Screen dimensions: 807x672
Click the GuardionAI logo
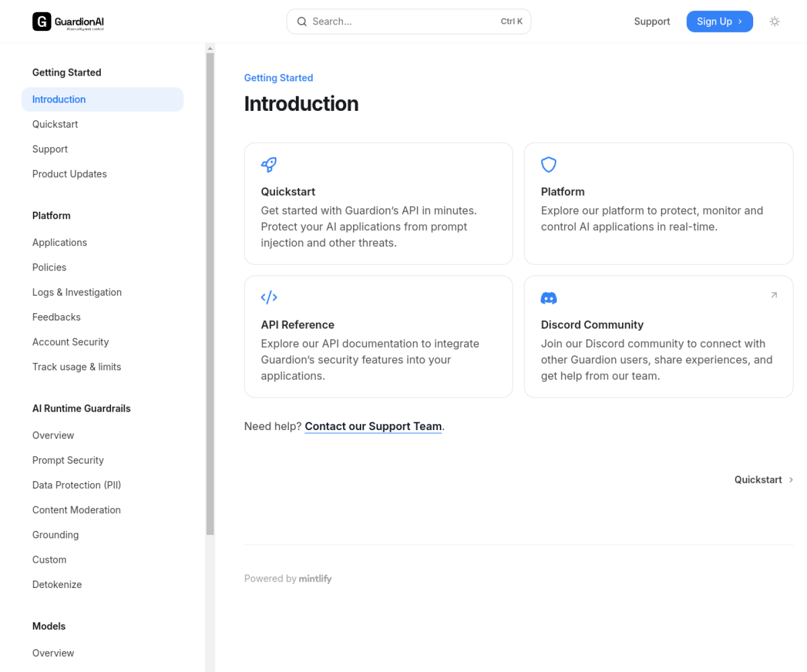68,21
